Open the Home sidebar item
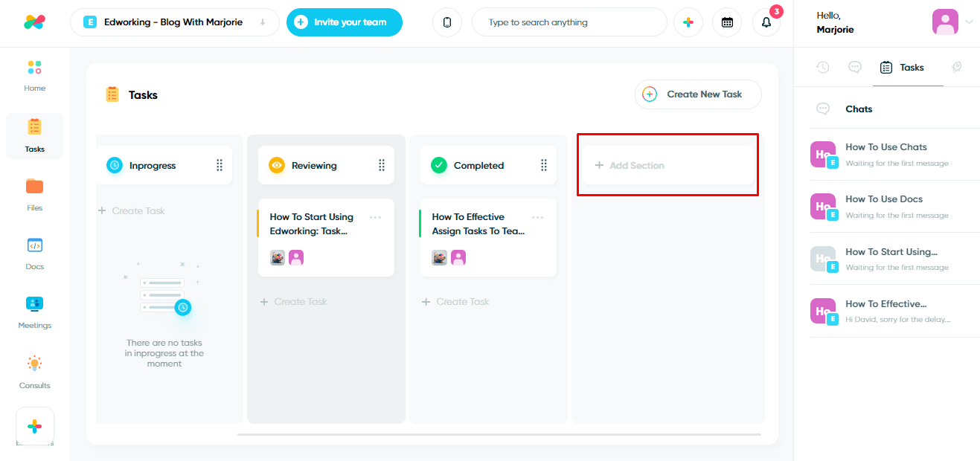 coord(34,76)
